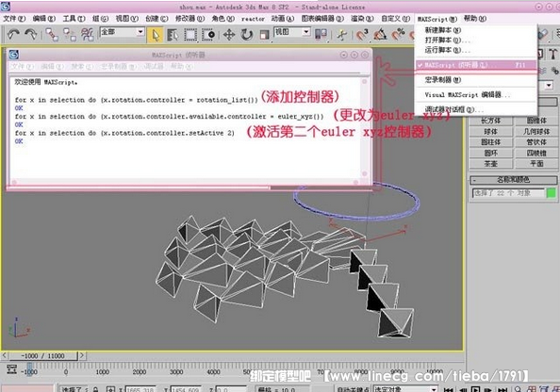Click time slider left arrow
560x392 pixels.
(x=5, y=355)
